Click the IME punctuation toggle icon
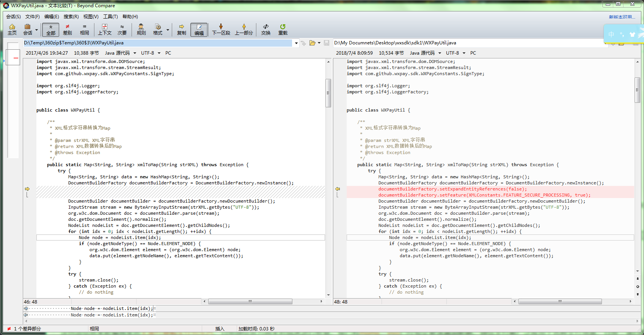Viewport: 644px width, 335px height. (622, 35)
